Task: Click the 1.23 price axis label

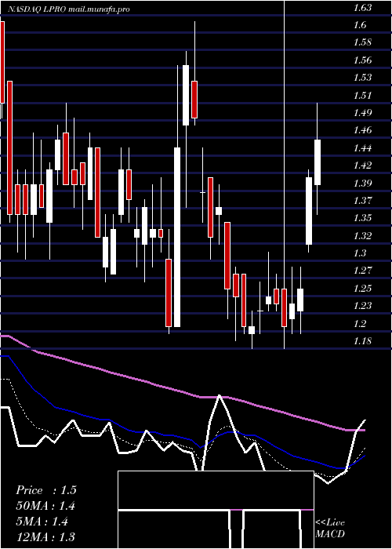Action: pos(362,306)
